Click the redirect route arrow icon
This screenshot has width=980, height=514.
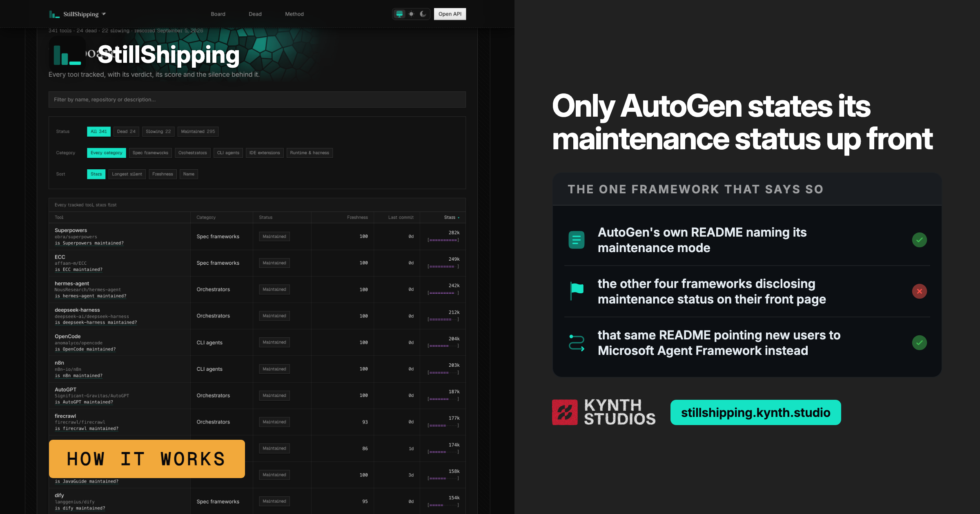click(577, 343)
